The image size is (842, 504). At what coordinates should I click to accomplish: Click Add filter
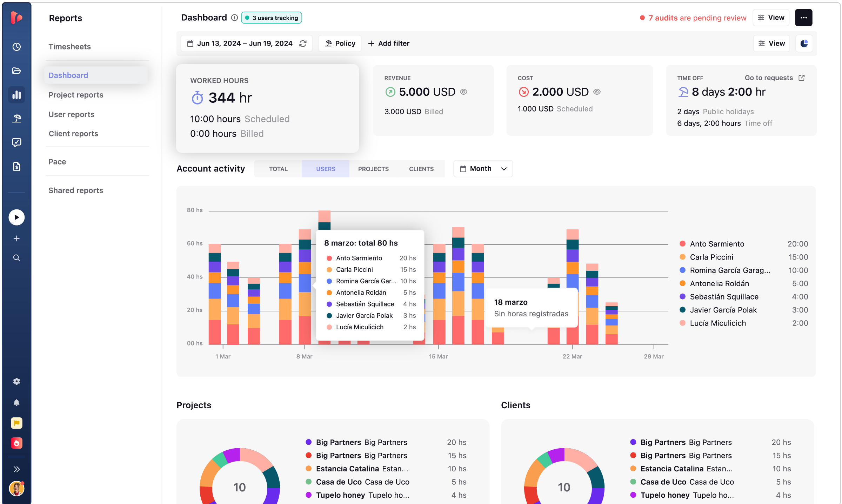(389, 43)
